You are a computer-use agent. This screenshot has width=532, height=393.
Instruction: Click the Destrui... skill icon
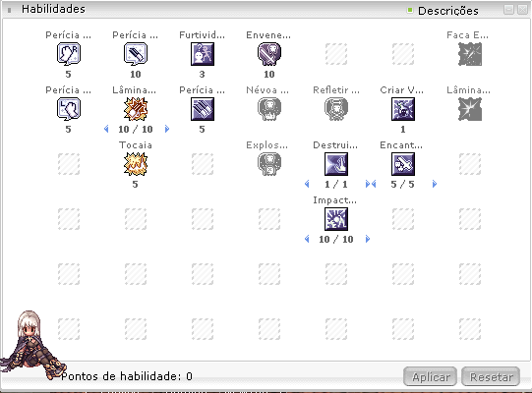(x=336, y=164)
